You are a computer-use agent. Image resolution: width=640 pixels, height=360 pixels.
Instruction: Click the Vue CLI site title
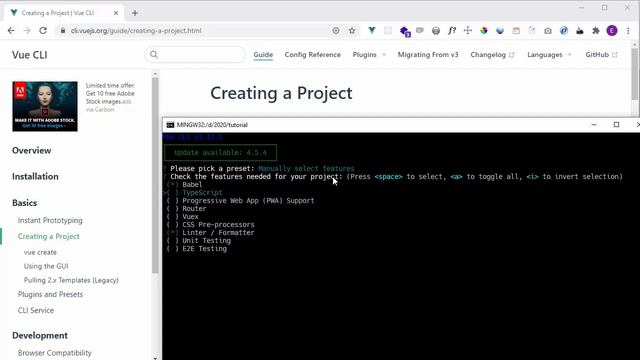[x=30, y=55]
